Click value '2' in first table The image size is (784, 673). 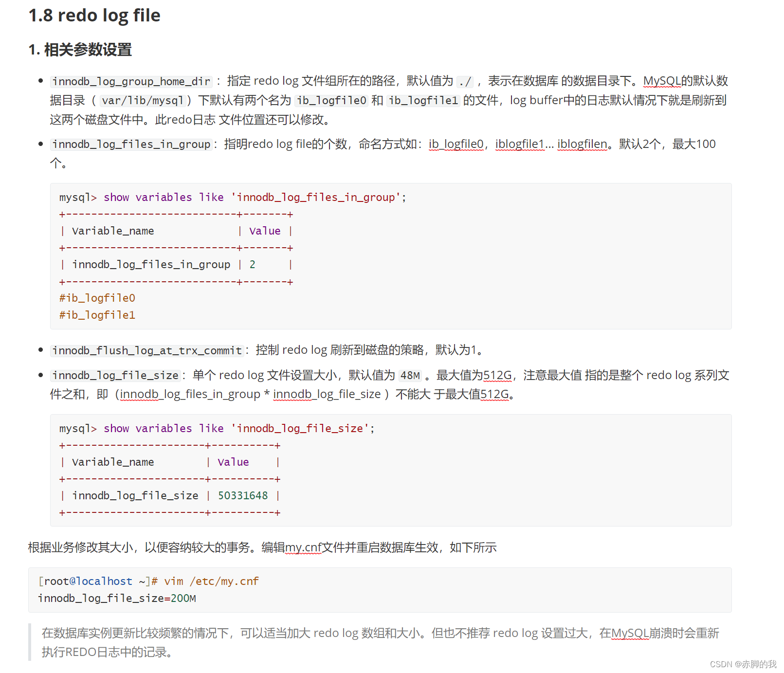pyautogui.click(x=253, y=265)
